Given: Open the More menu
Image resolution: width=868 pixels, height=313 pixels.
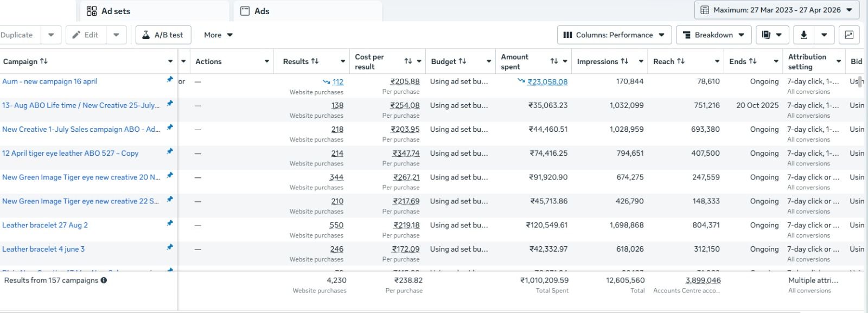Looking at the screenshot, I should (218, 35).
